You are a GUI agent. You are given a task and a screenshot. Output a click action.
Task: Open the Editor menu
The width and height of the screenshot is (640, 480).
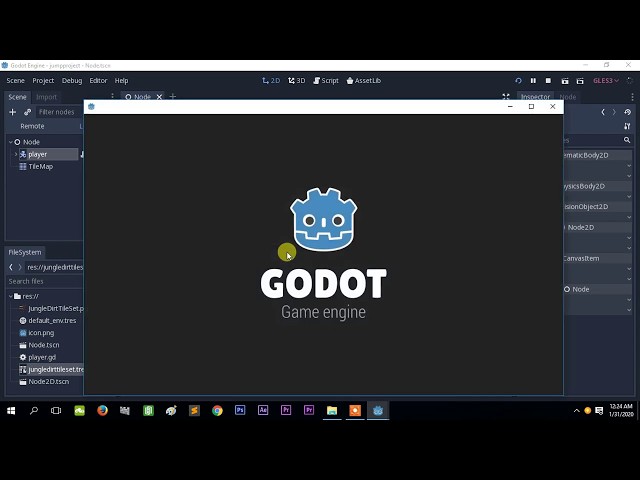(x=98, y=81)
